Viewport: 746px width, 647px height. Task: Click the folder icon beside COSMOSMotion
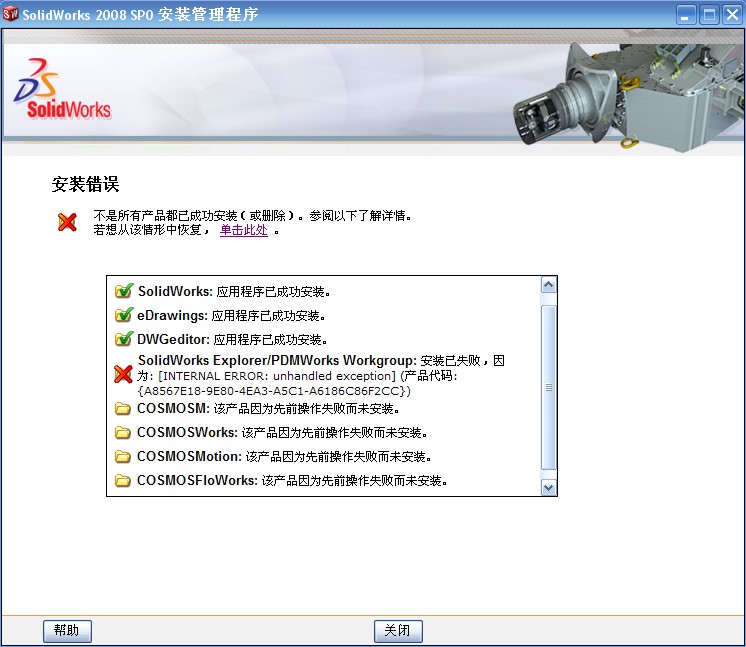[x=123, y=457]
